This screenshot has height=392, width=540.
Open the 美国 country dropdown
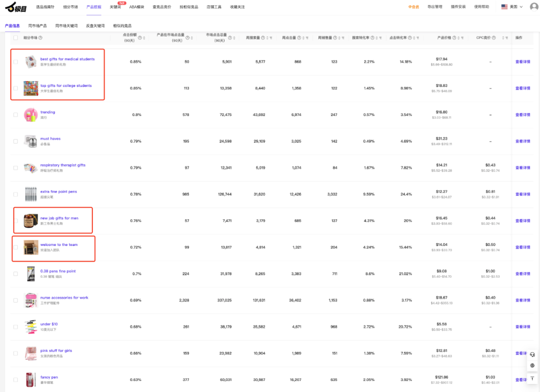coord(512,6)
